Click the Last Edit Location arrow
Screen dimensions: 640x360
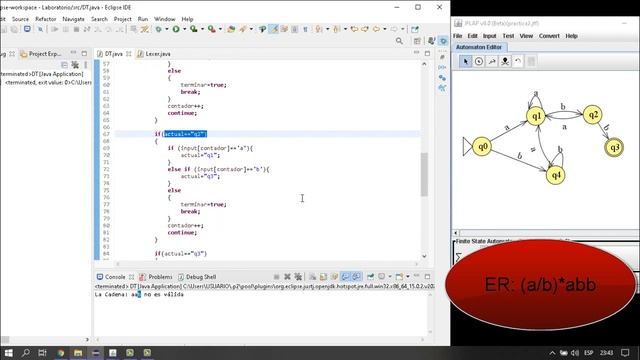point(354,29)
